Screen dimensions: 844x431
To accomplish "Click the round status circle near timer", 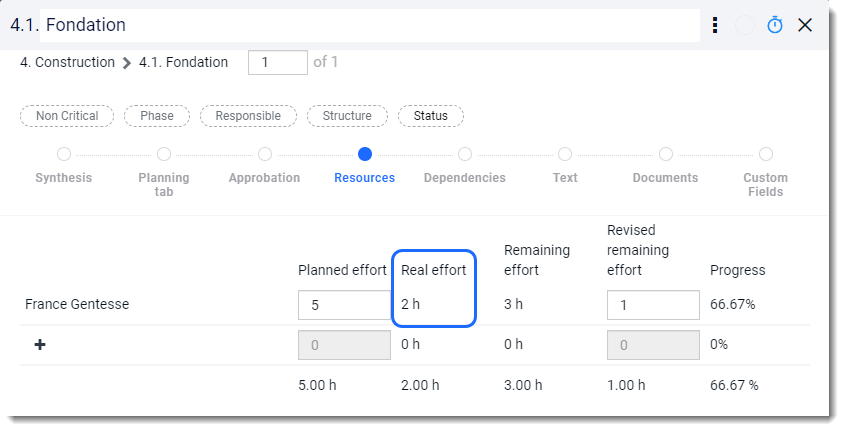I will point(745,25).
